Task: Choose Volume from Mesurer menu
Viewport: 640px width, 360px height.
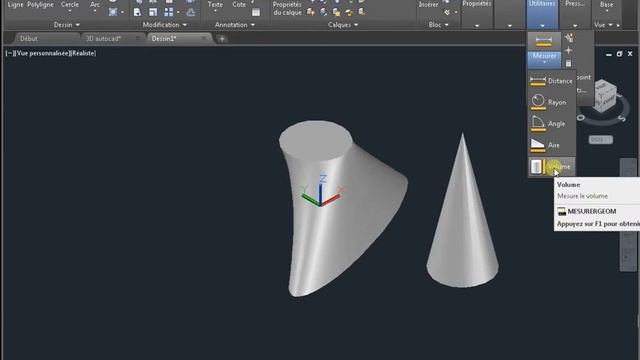Action: click(551, 167)
